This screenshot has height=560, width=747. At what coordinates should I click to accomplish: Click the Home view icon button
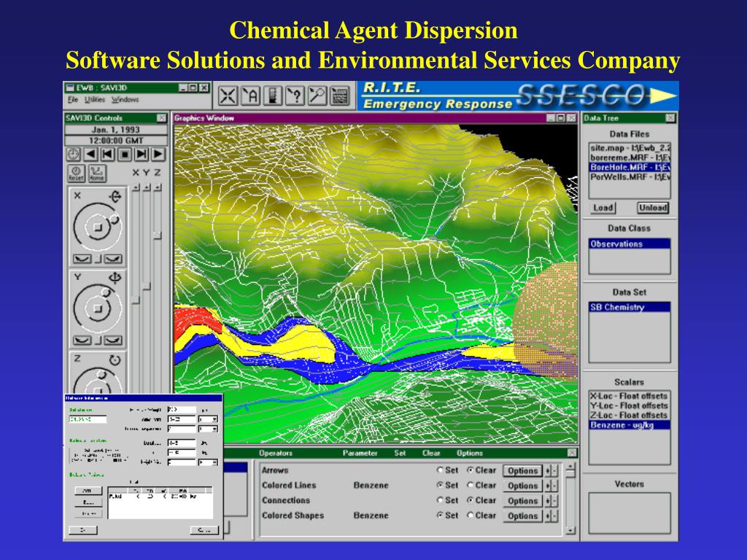[97, 174]
